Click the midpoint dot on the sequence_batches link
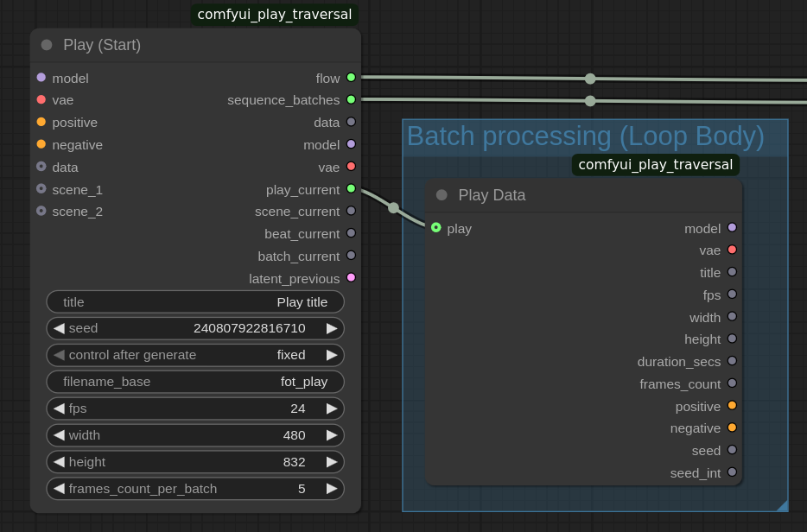This screenshot has width=807, height=532. 590,101
